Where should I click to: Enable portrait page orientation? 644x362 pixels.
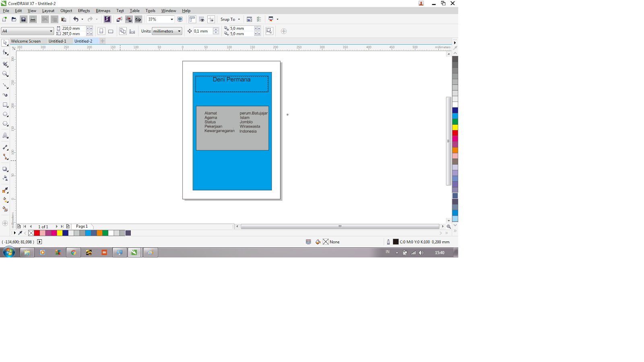pos(101,31)
